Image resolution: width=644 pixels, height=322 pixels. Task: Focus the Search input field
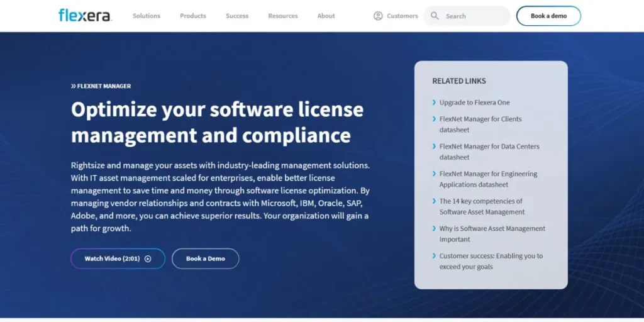(467, 16)
